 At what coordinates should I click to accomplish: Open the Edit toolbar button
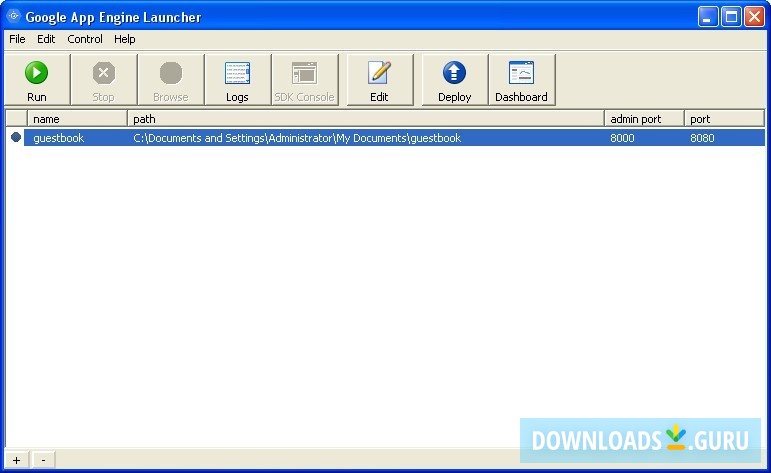click(x=380, y=80)
